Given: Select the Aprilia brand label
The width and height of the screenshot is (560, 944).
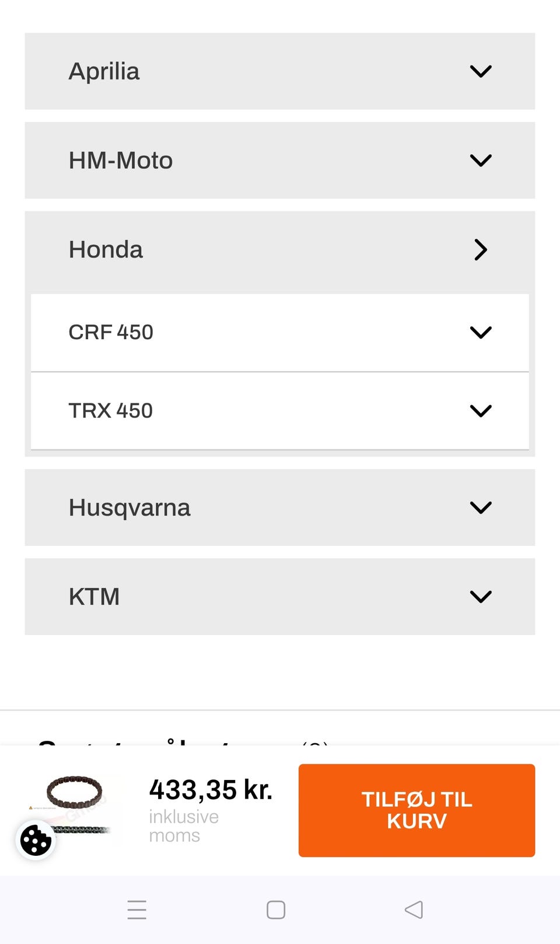Looking at the screenshot, I should [x=104, y=71].
